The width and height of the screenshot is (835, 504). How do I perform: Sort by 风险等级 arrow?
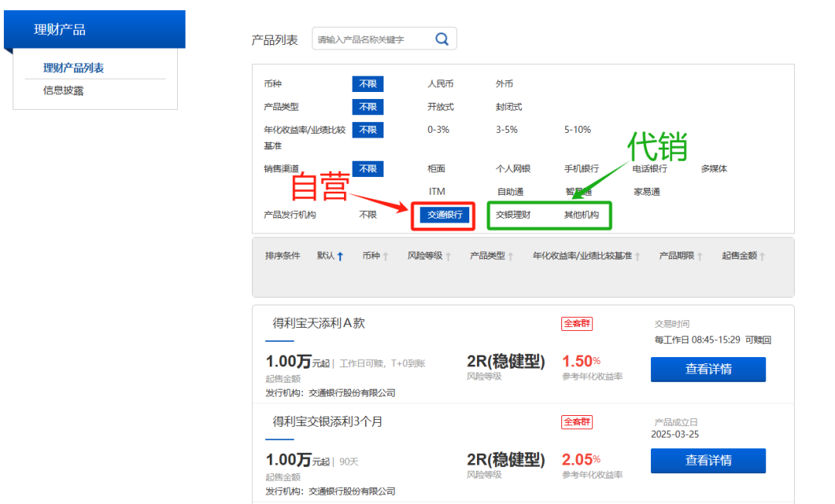(448, 257)
